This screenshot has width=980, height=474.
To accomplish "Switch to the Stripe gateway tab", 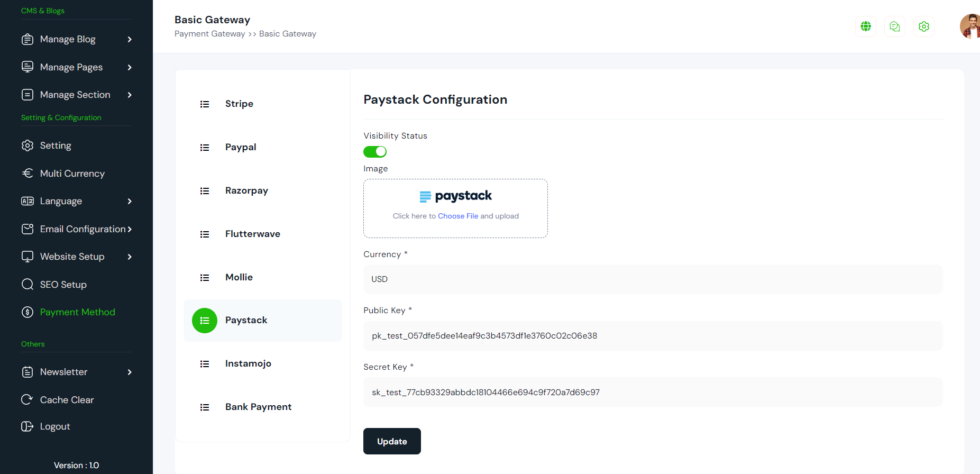I will pyautogui.click(x=239, y=104).
